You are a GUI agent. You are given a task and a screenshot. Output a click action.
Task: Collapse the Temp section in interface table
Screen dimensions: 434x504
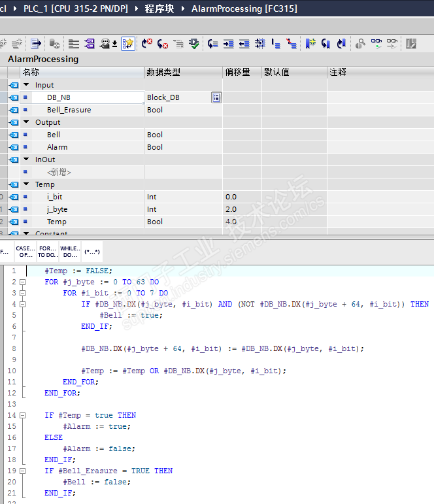coord(26,184)
